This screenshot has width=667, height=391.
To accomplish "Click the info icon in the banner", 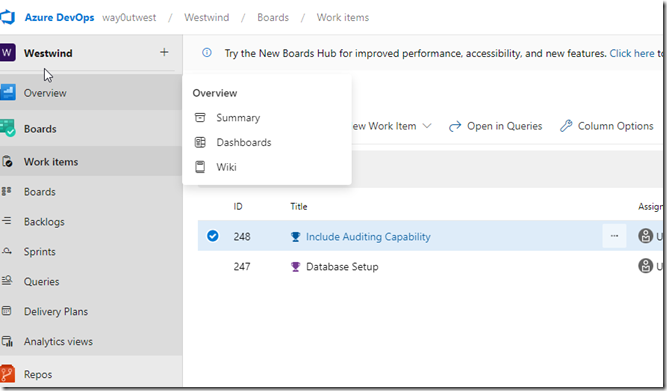I will 207,52.
